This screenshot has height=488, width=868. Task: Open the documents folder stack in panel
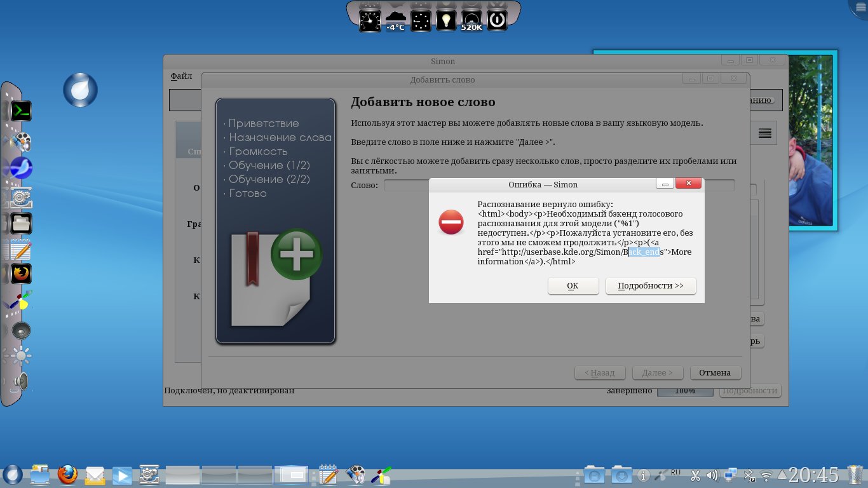pyautogui.click(x=594, y=475)
